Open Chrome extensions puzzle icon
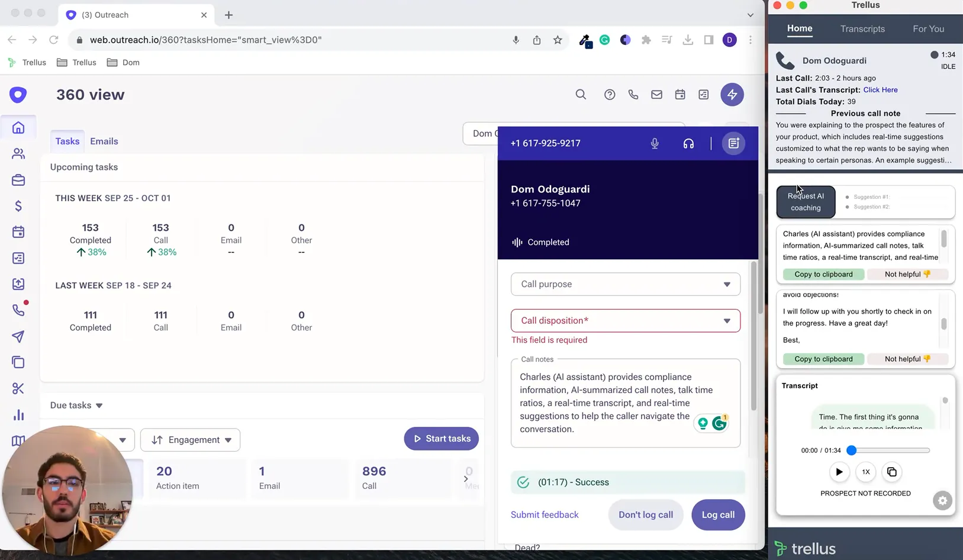This screenshot has height=560, width=963. click(x=646, y=40)
